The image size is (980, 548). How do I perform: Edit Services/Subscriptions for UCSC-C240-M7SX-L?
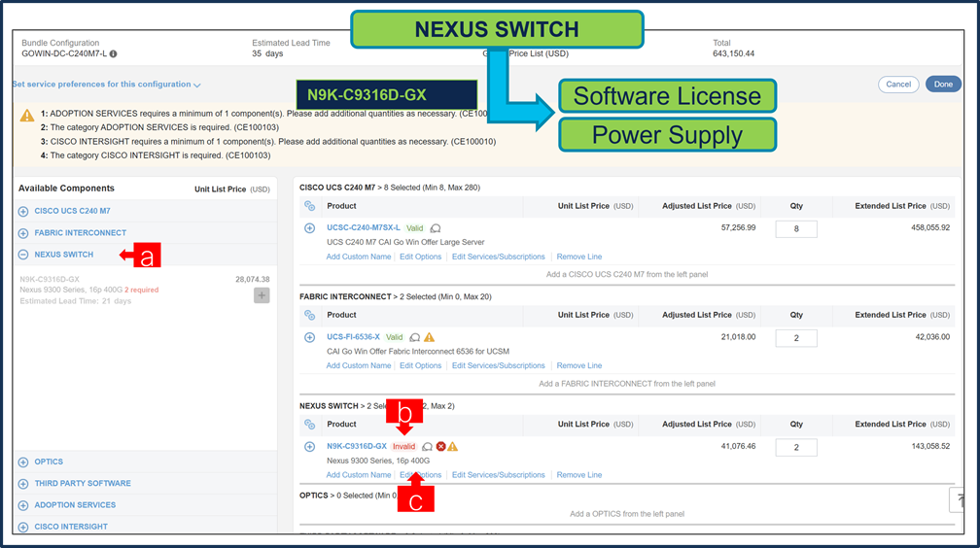point(499,257)
